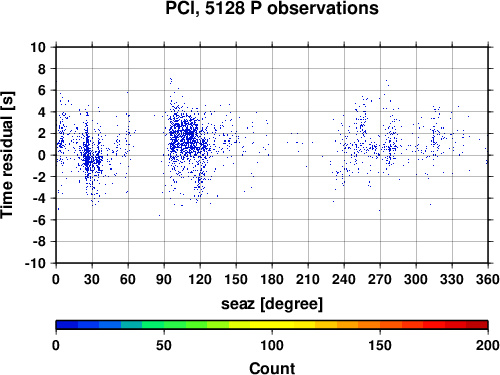
Task: Click x-axis tick label '30'
Action: [92, 279]
